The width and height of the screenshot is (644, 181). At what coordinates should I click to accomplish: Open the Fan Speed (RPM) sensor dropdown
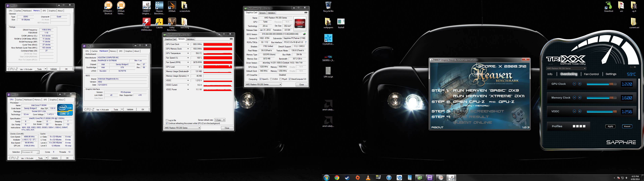[x=188, y=62]
